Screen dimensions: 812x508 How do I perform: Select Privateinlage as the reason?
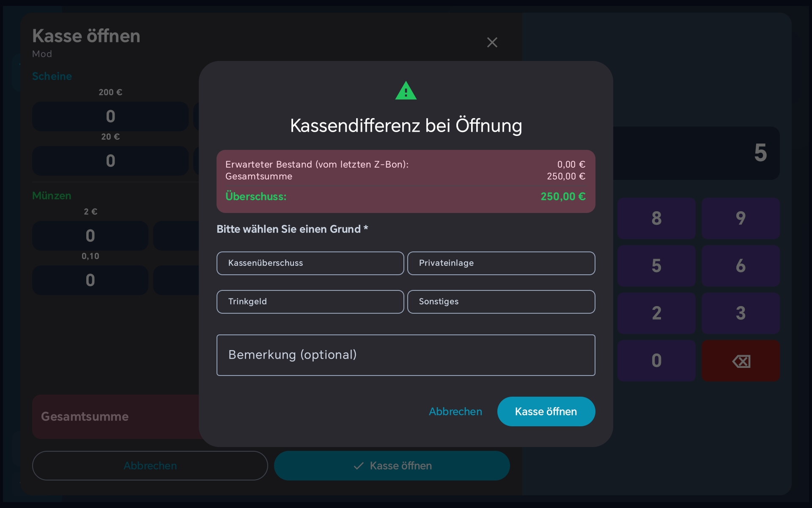pyautogui.click(x=501, y=263)
